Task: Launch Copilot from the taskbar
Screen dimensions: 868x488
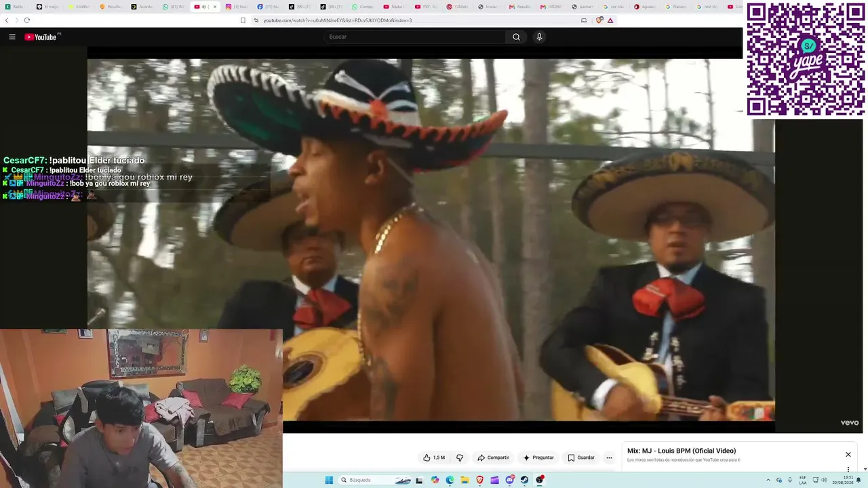Action: click(x=435, y=480)
